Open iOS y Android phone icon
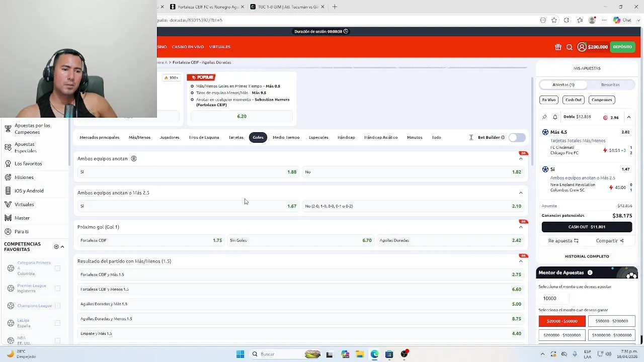644x362 pixels. (x=8, y=191)
